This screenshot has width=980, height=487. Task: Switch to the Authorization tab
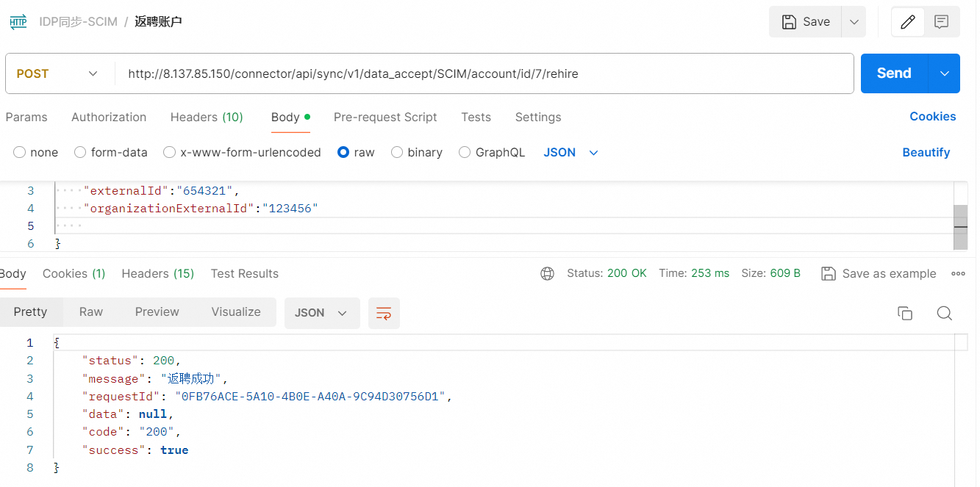point(109,118)
